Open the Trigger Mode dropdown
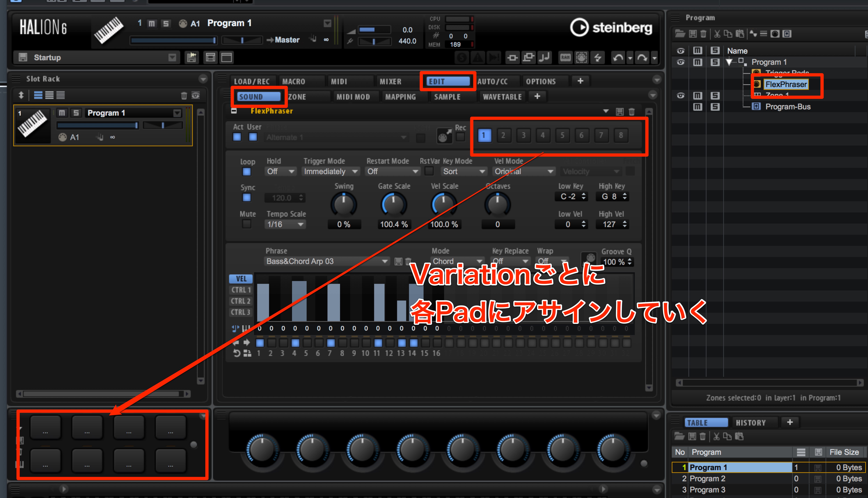 tap(331, 171)
